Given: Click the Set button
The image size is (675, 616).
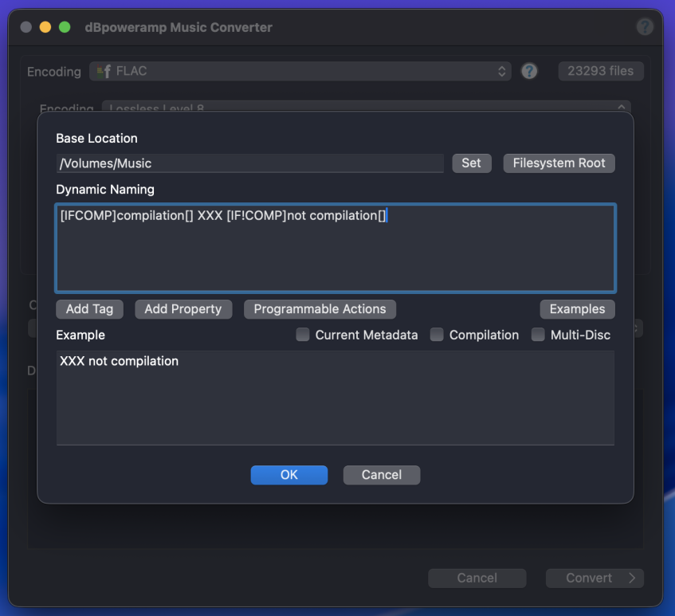Looking at the screenshot, I should pos(471,163).
